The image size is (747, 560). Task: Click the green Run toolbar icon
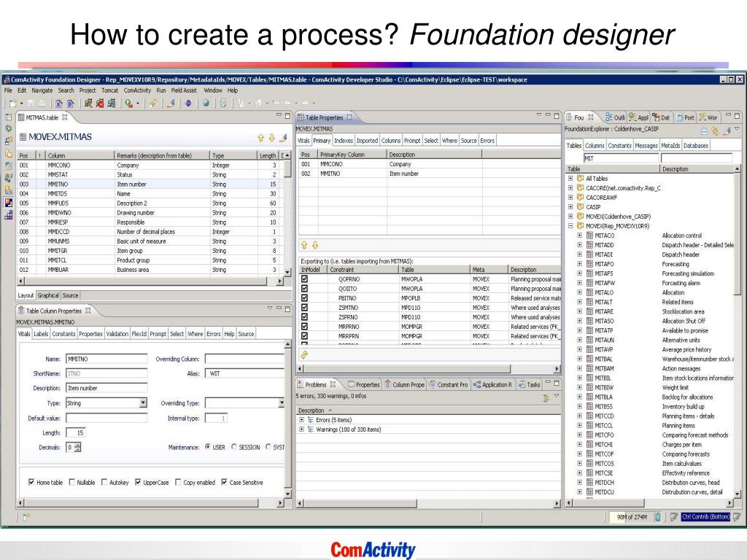tap(129, 103)
